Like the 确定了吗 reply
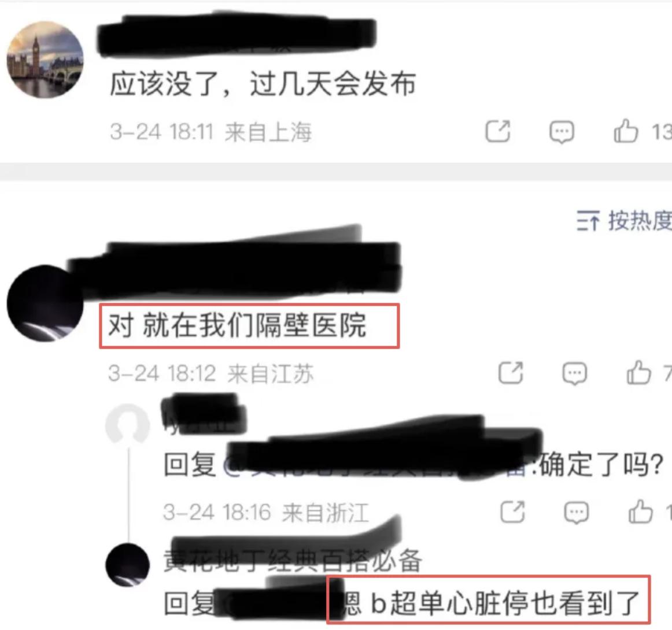 coord(640,512)
